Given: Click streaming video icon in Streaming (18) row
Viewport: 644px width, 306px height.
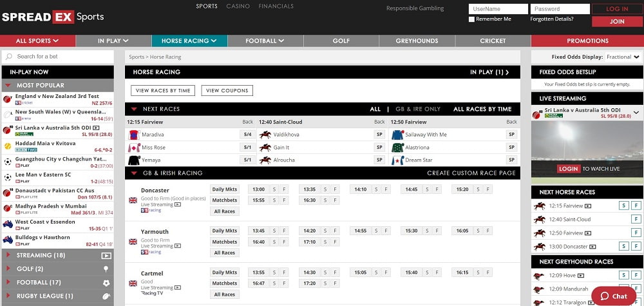Looking at the screenshot, I should pos(106,256).
